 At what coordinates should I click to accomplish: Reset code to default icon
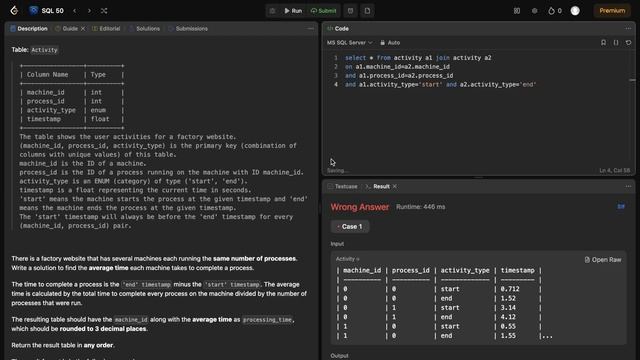click(629, 42)
